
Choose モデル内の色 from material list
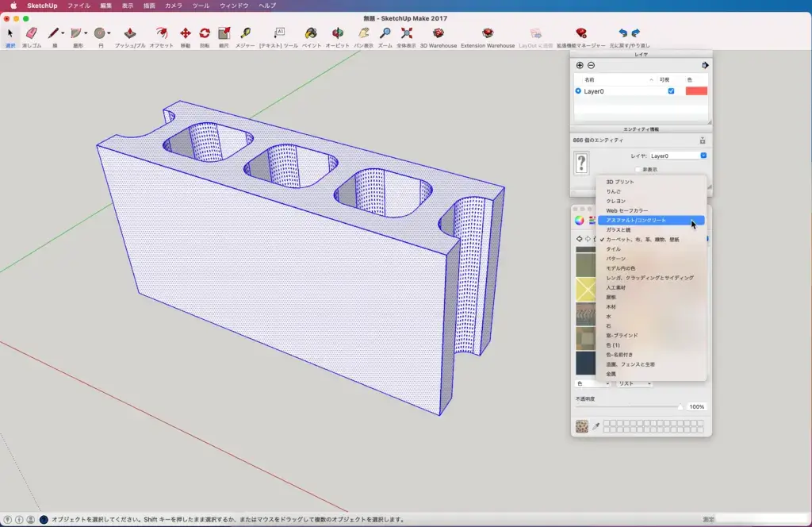coord(651,268)
